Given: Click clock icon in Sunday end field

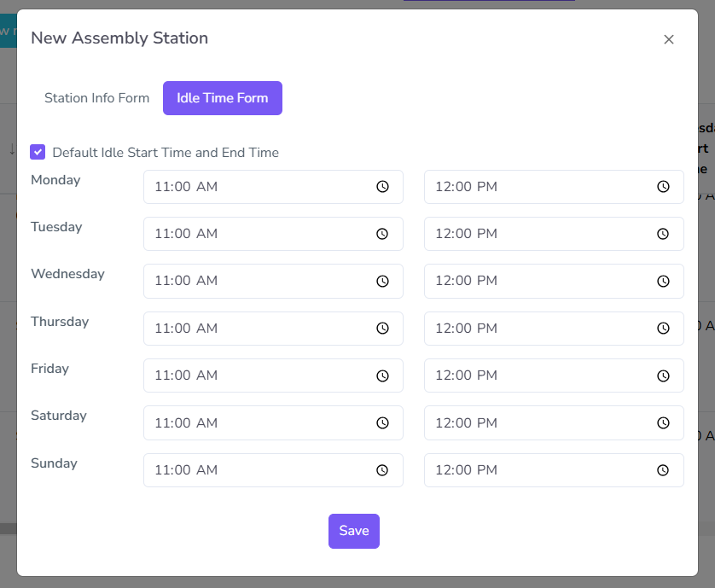Looking at the screenshot, I should click(663, 470).
